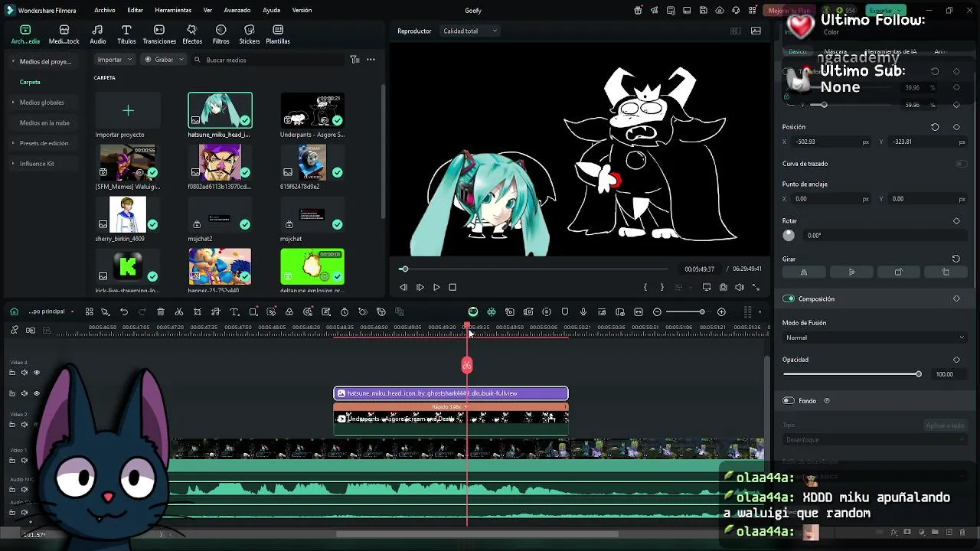The height and width of the screenshot is (551, 980).
Task: Hide the Video 4 track with eye icon
Action: [36, 373]
